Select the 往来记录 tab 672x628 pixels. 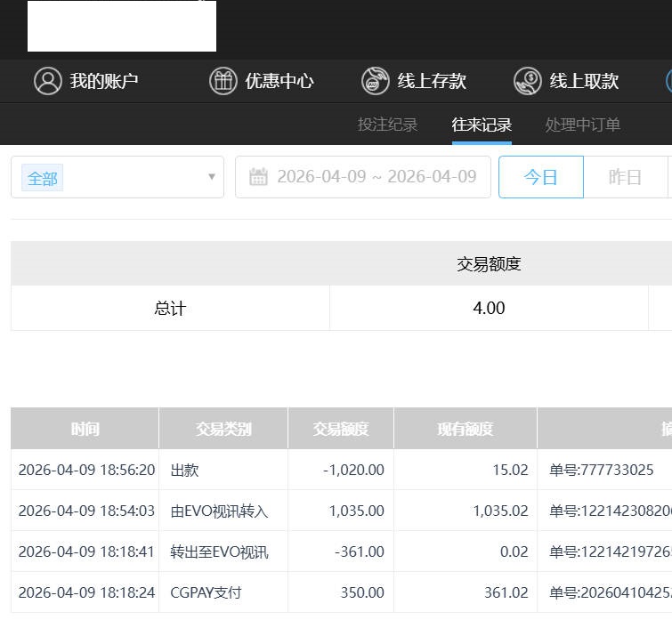(x=482, y=125)
